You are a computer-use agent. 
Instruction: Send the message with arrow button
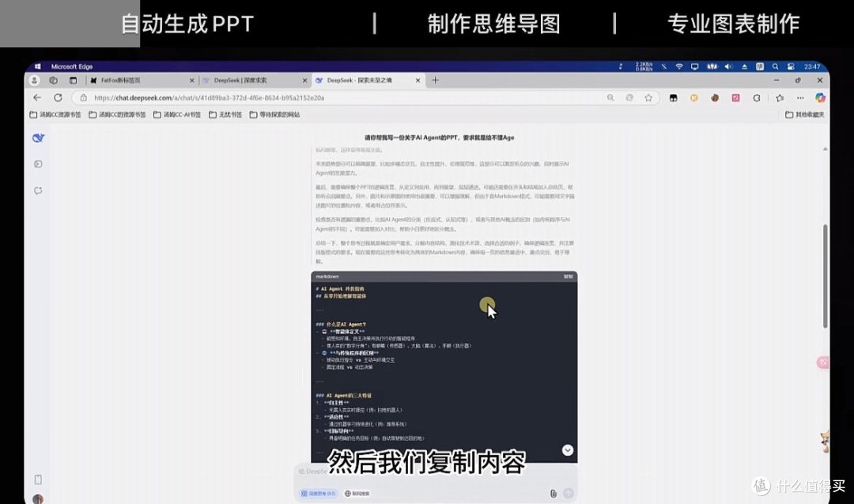point(568,493)
